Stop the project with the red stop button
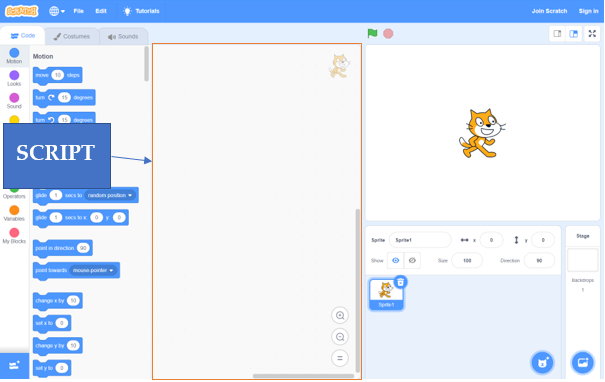The width and height of the screenshot is (605, 382). (388, 34)
